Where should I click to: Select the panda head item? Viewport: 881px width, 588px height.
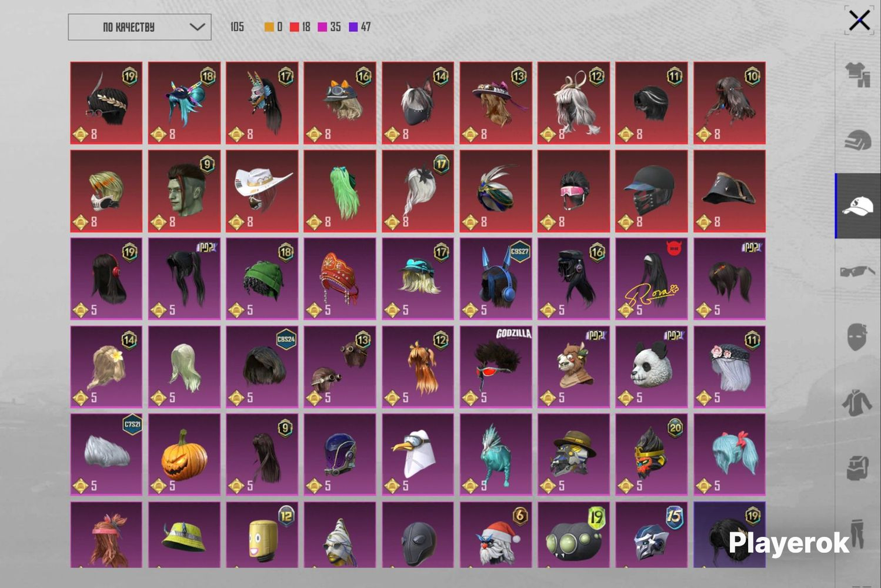(x=651, y=367)
